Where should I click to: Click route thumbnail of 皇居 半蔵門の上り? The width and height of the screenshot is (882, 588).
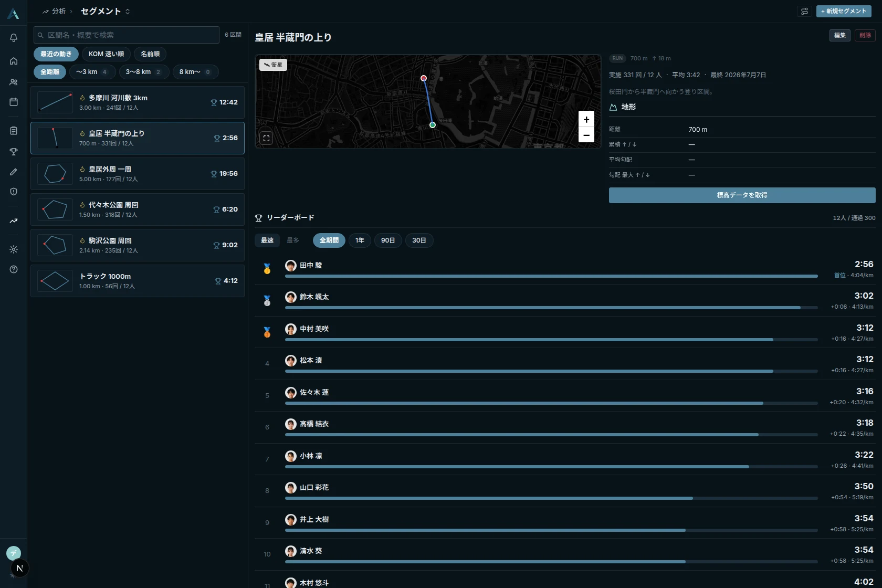click(x=55, y=138)
